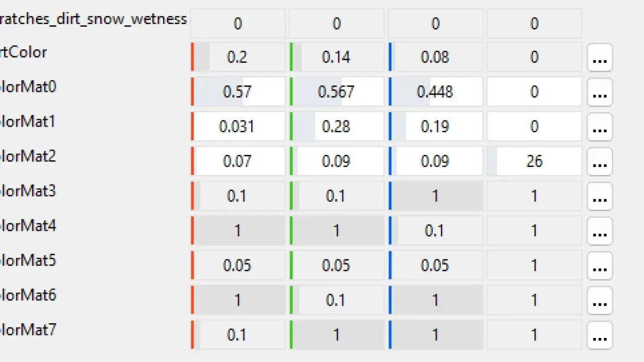
Task: Click the ellipsis button for colorMat6 row
Action: tap(599, 300)
